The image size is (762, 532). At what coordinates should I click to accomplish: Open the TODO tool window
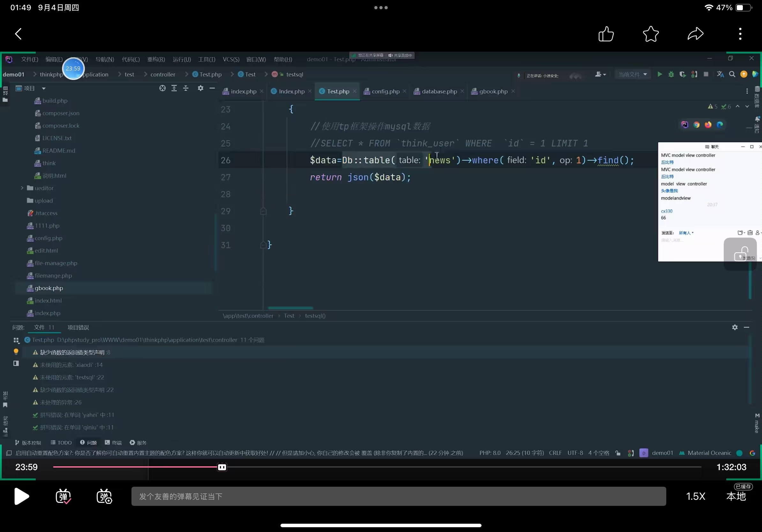61,443
